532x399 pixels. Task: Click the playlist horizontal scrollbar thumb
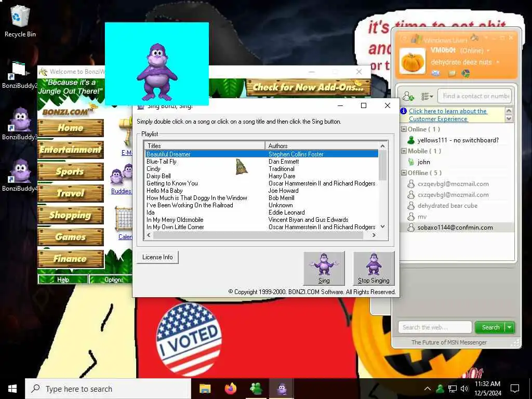pos(258,235)
